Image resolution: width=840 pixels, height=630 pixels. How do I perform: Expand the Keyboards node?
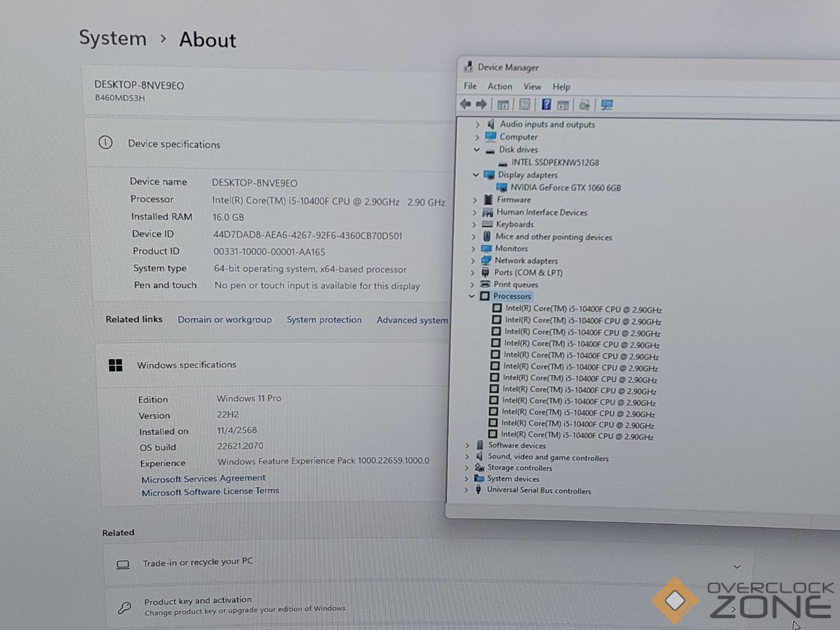tap(474, 224)
